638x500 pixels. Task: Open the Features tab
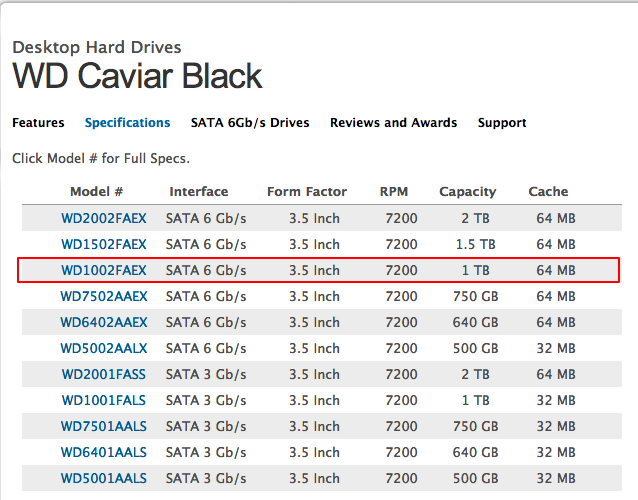click(38, 123)
